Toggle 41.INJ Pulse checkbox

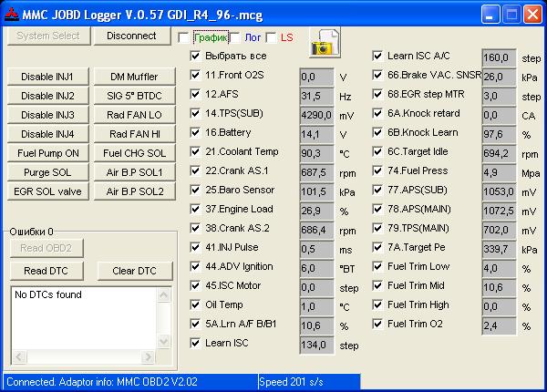pos(195,248)
